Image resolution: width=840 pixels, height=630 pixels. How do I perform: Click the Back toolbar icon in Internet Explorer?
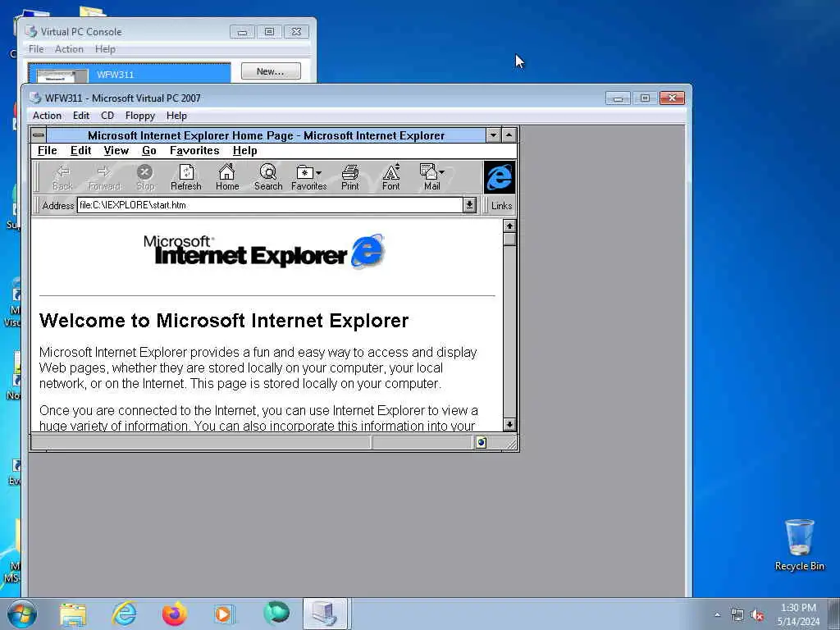coord(62,177)
